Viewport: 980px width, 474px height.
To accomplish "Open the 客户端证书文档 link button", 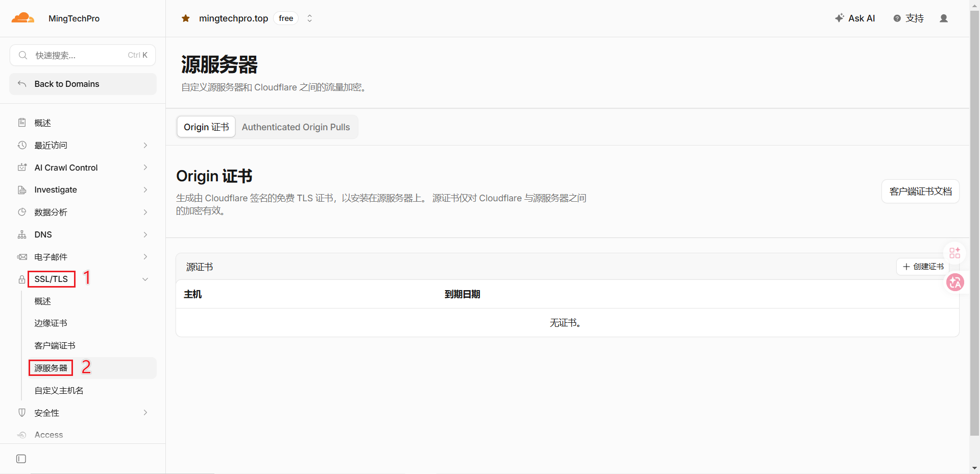I will [x=920, y=192].
